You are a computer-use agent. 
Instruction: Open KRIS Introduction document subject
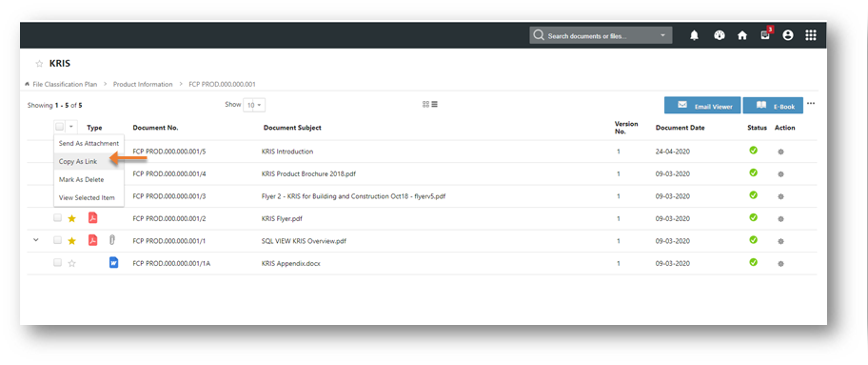pyautogui.click(x=287, y=152)
